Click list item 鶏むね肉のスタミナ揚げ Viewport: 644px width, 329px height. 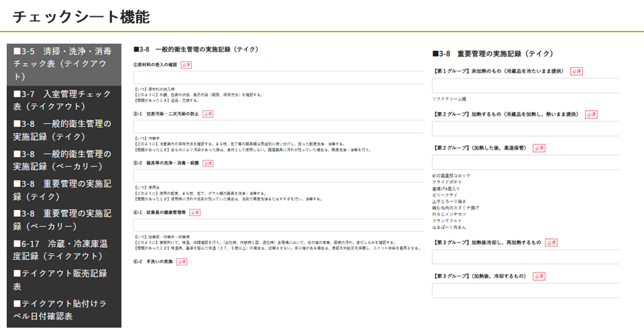click(455, 207)
